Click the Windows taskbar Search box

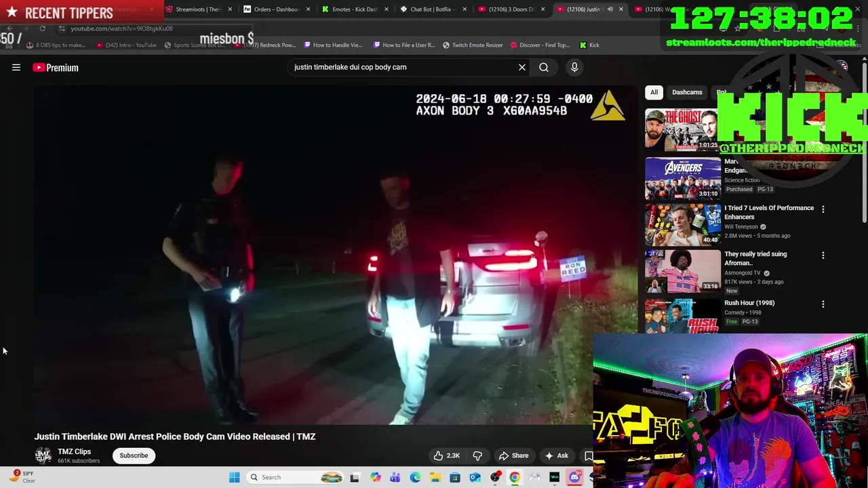(296, 477)
